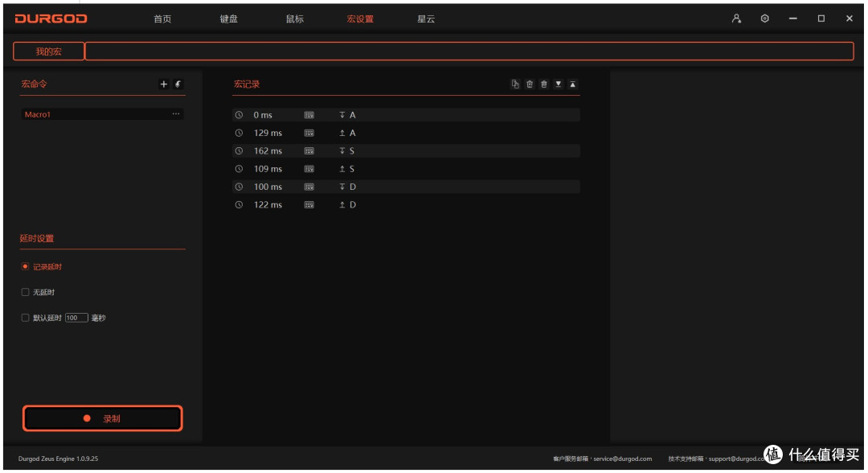Screen dimensions: 868x473
Task: Click the D key label on the 100 ms row
Action: pyautogui.click(x=353, y=187)
